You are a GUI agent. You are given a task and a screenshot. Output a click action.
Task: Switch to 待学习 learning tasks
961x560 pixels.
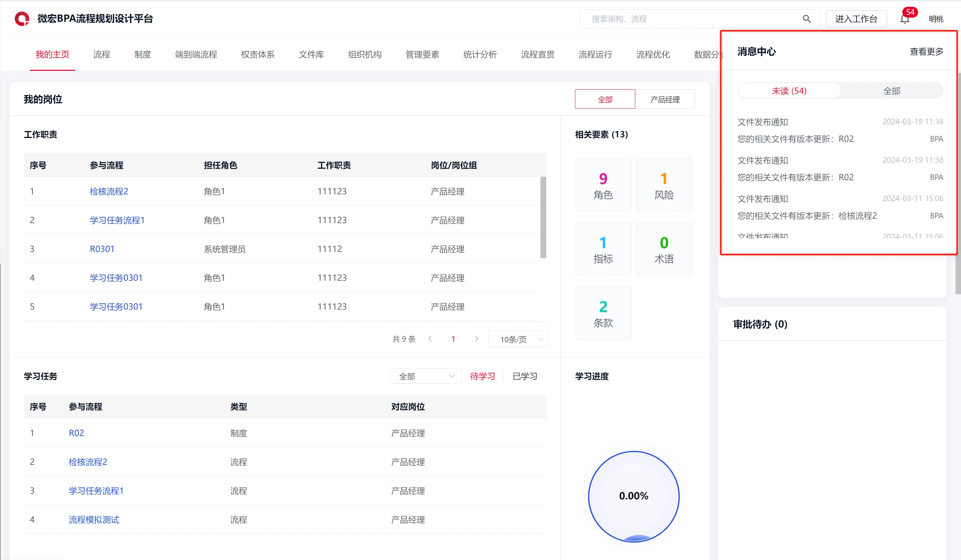pos(482,376)
